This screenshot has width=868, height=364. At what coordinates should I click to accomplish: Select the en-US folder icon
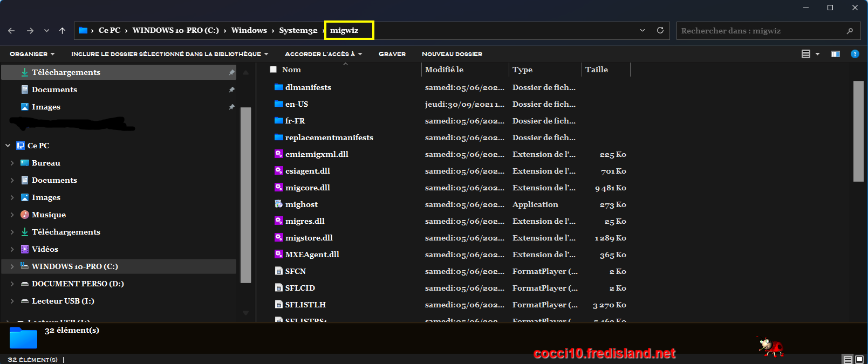tap(279, 104)
